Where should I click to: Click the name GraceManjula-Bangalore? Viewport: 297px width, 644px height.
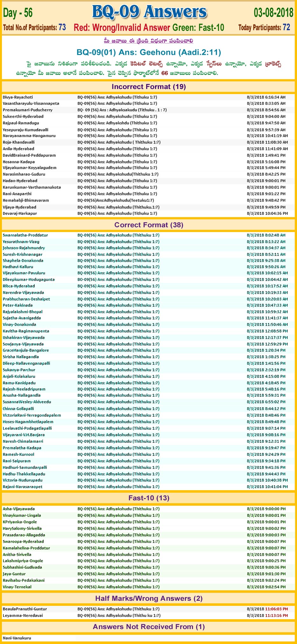point(26,350)
